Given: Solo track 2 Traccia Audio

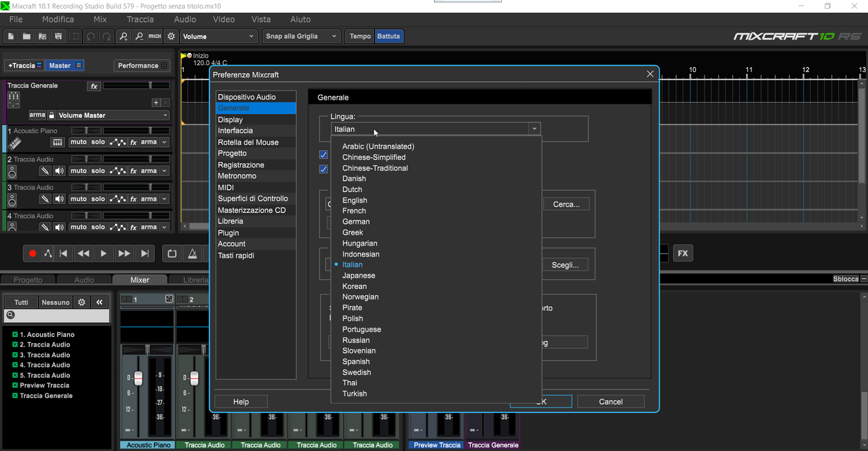Looking at the screenshot, I should 98,171.
